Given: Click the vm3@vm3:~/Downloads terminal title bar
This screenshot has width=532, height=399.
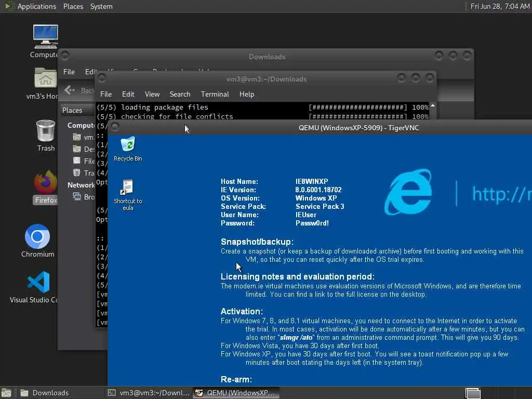Looking at the screenshot, I should (267, 79).
